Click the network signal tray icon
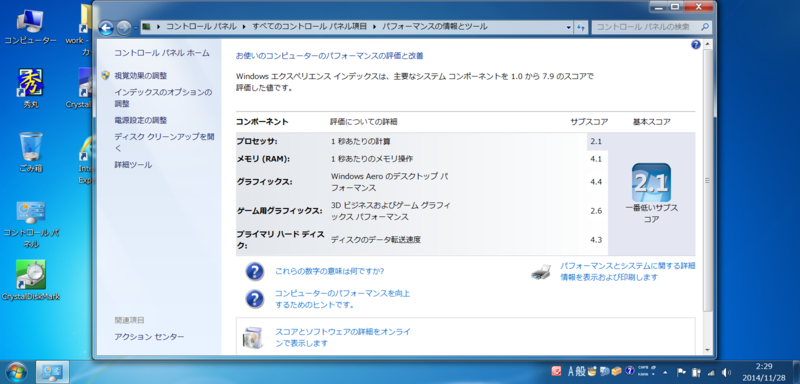The height and width of the screenshot is (384, 800). [x=711, y=373]
